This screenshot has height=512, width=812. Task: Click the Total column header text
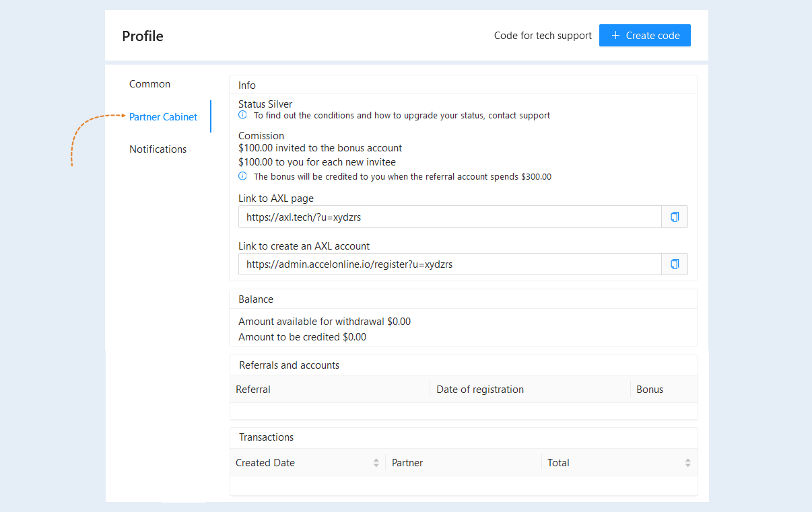point(558,463)
